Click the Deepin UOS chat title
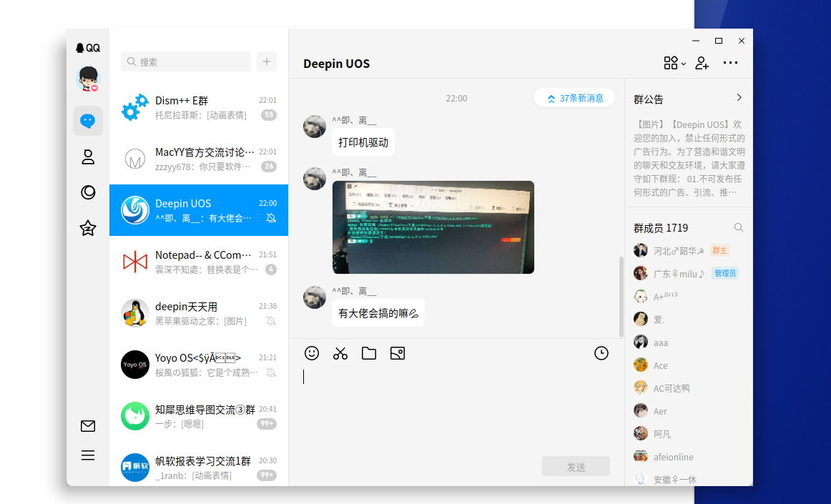The width and height of the screenshot is (831, 504). click(337, 64)
